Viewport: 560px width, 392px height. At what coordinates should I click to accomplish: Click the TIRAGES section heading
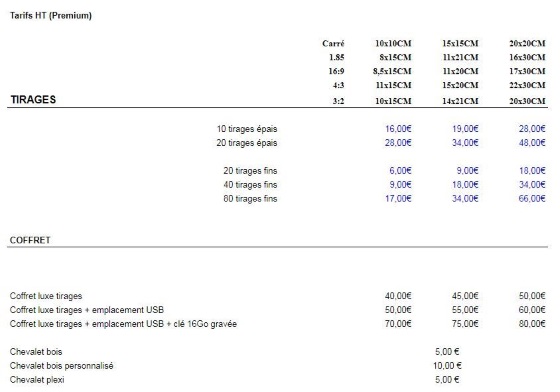tap(33, 99)
